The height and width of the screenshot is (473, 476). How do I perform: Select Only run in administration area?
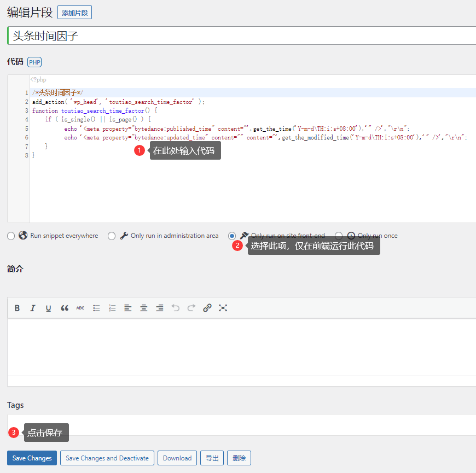click(112, 236)
